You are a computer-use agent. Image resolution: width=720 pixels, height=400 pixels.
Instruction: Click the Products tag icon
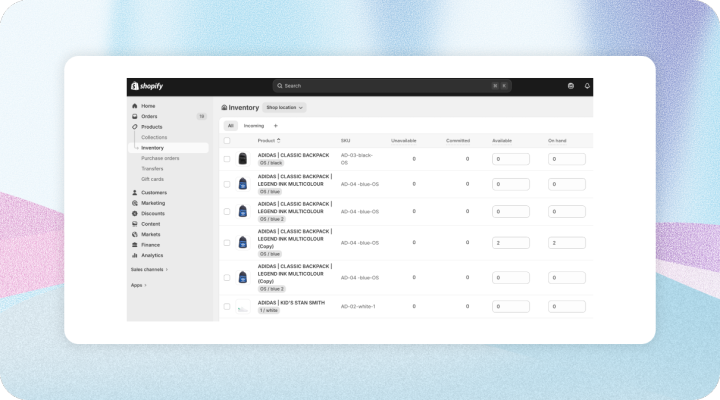[x=135, y=127]
